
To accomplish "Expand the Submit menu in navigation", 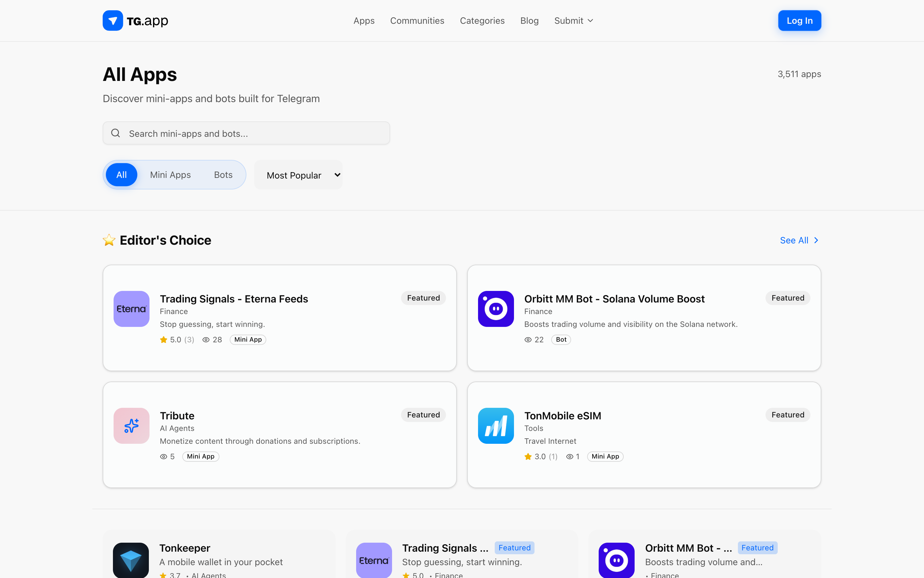I will click(x=574, y=21).
